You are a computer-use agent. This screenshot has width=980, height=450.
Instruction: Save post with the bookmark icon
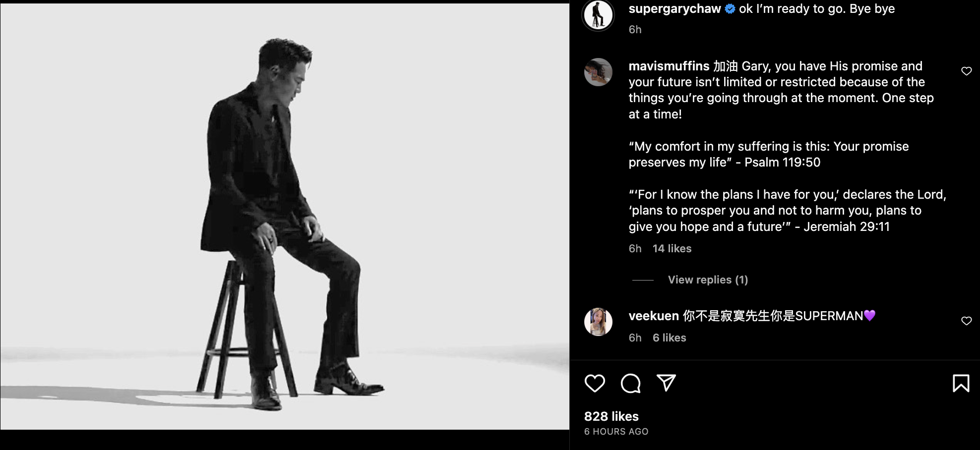[x=961, y=383]
